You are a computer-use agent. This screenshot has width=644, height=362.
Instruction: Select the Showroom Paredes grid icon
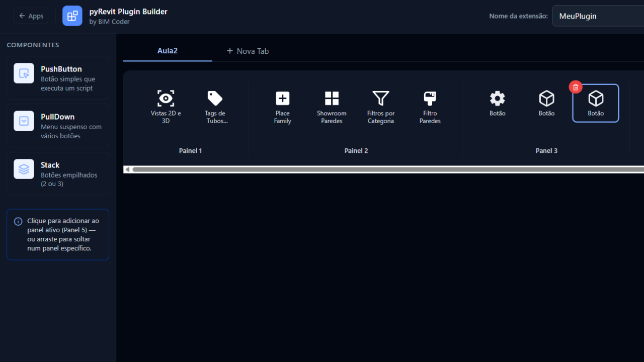[332, 98]
